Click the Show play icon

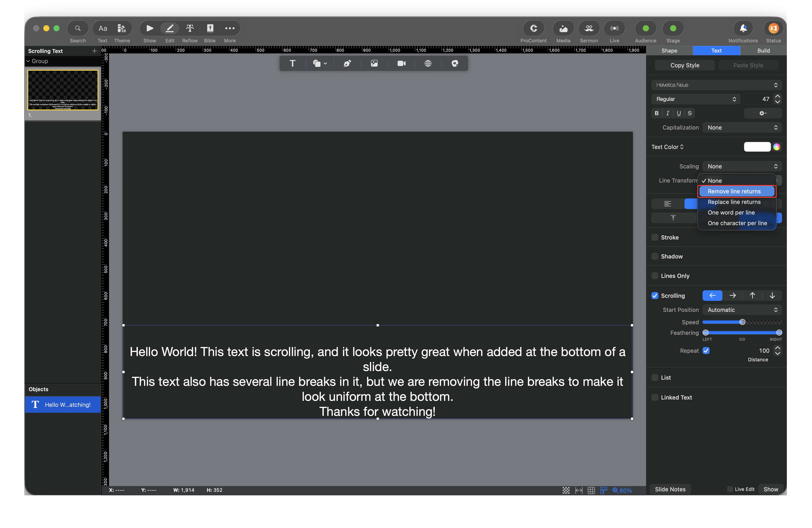pos(149,28)
